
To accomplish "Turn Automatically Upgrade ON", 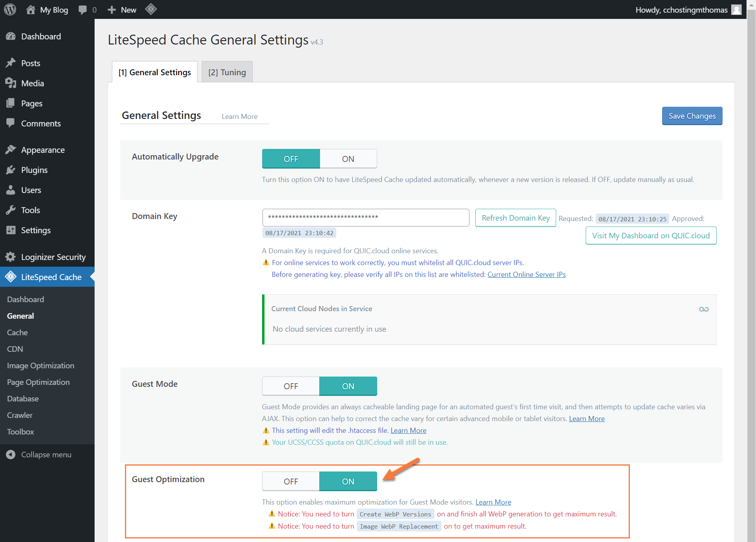I will tap(348, 159).
